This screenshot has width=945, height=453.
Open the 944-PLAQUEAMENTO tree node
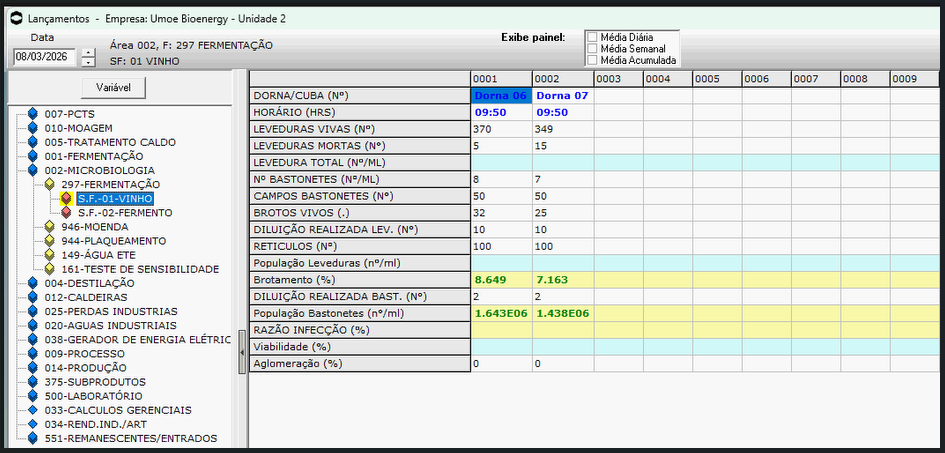[x=113, y=241]
